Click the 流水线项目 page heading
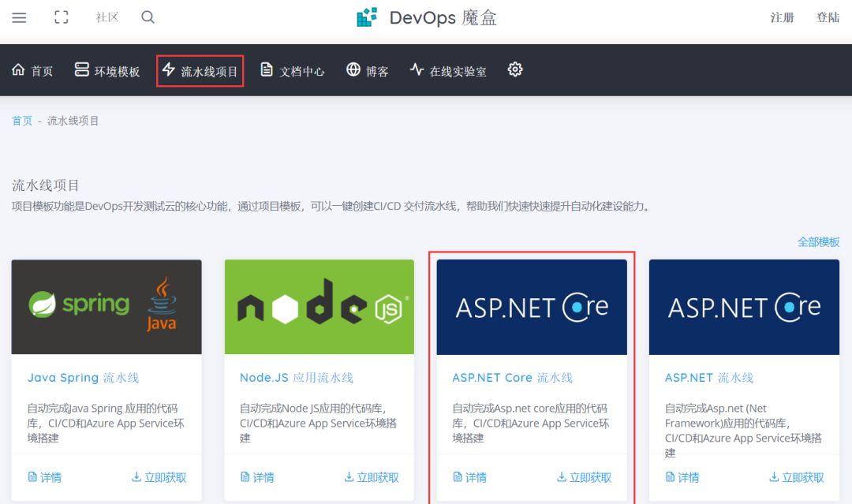The height and width of the screenshot is (504, 852). point(46,185)
